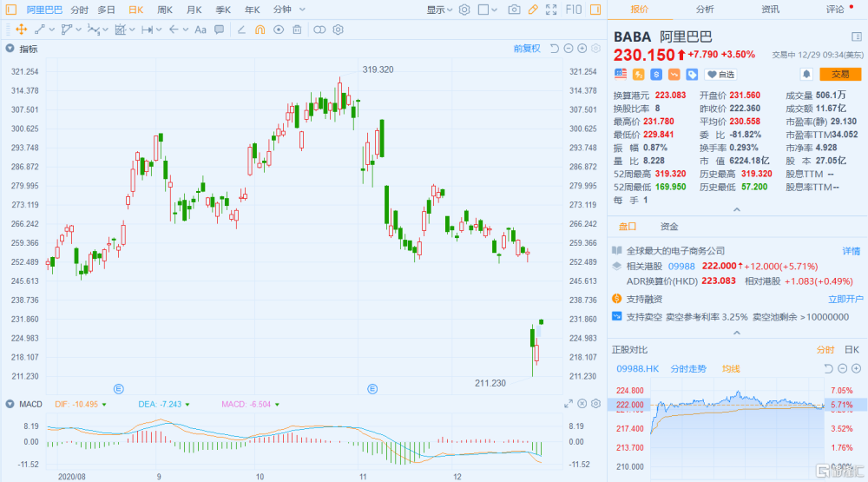Reset main chart zoom with undo icon
Viewport: 868px width, 482px height.
pos(554,49)
